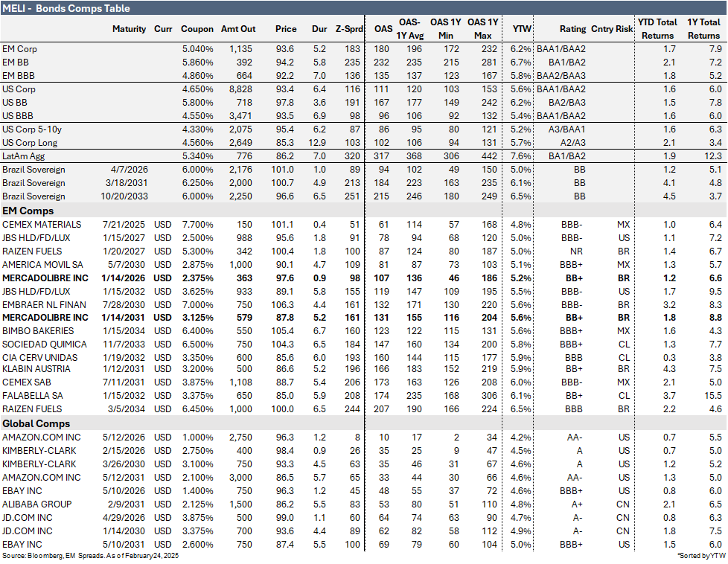728x564 pixels.
Task: Click the CEMEX SAB row label
Action: [27, 382]
